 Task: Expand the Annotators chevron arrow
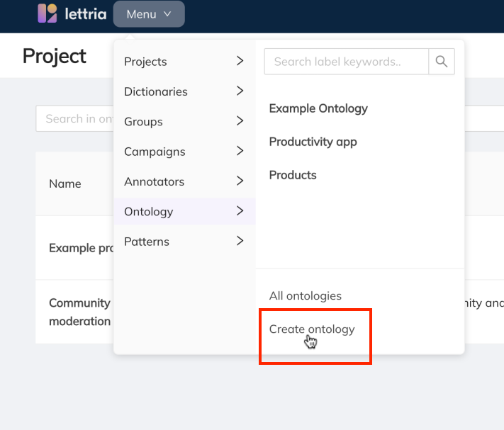coord(240,181)
